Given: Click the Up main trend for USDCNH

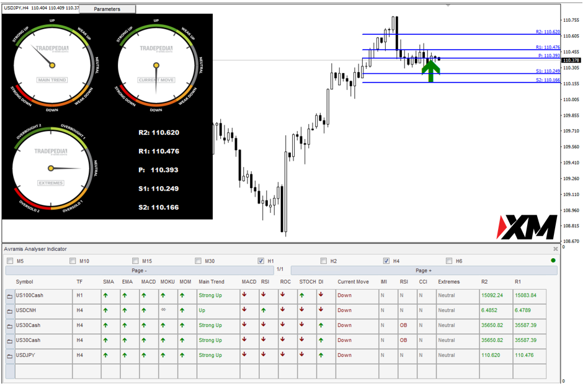Looking at the screenshot, I should 202,311.
